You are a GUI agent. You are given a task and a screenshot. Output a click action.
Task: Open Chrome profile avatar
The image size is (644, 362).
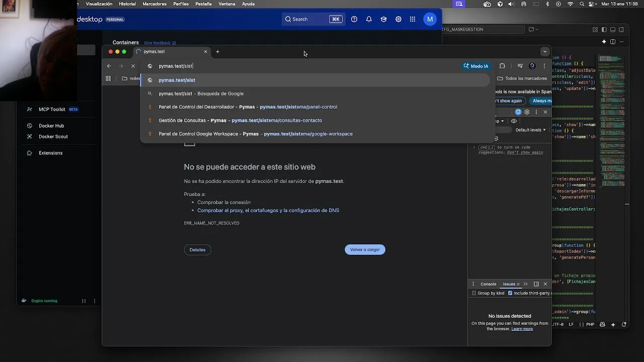tap(532, 66)
